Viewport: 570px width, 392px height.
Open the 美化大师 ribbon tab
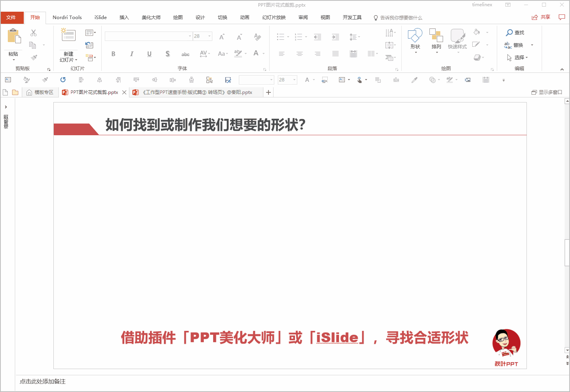[x=151, y=18]
